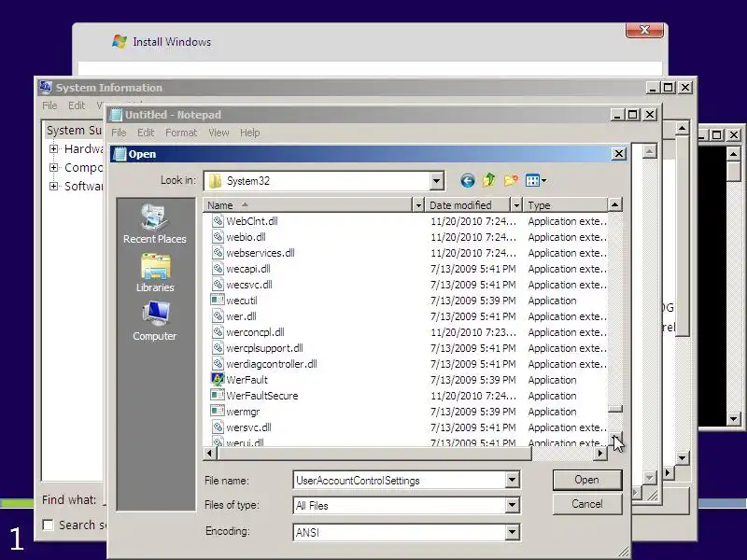Expand the Components tree node in System Information
This screenshot has width=747, height=560.
(x=54, y=168)
